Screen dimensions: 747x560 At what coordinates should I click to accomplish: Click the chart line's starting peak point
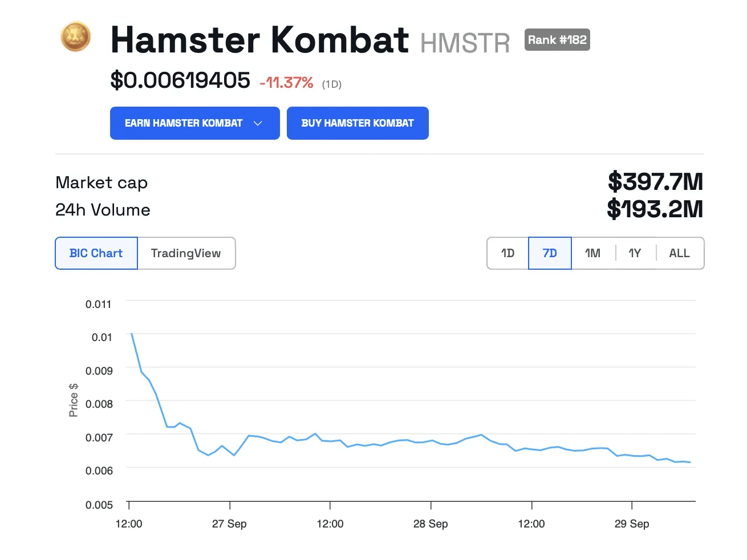(132, 334)
